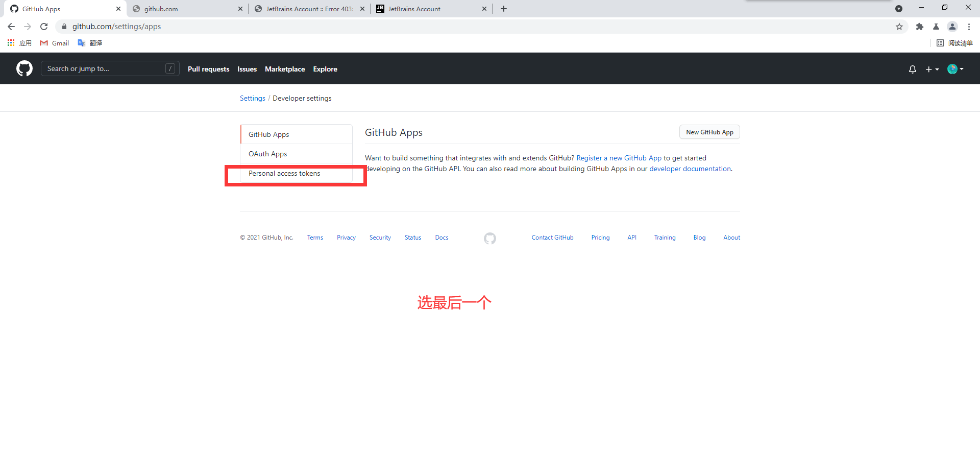Close the GitHub Apps browser tab

coord(118,9)
